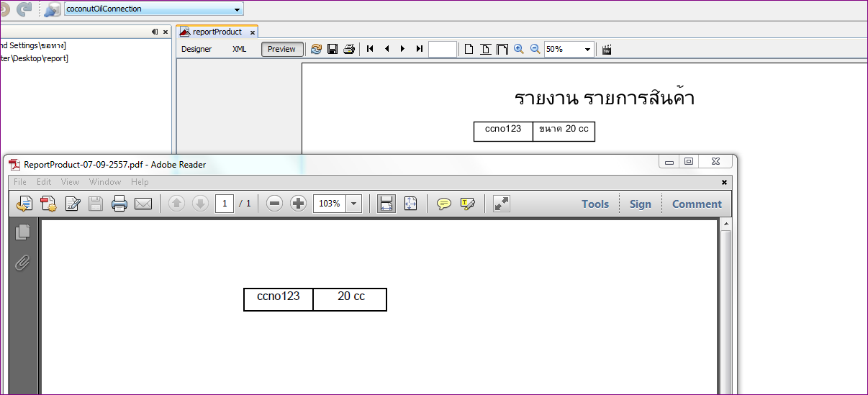Print the report from iReport preview

pos(349,49)
